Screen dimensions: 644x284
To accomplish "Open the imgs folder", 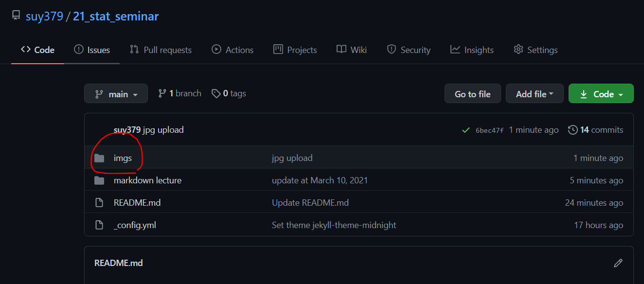I will 123,158.
